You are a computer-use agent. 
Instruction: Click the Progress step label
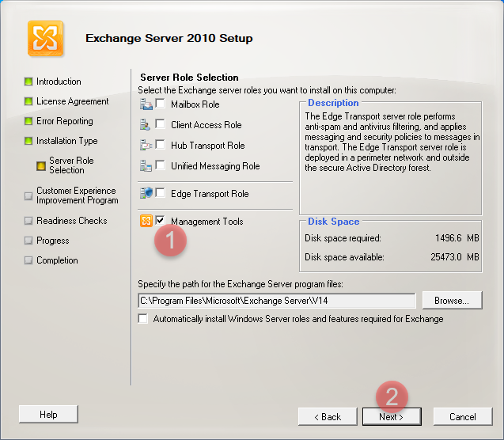pyautogui.click(x=53, y=241)
